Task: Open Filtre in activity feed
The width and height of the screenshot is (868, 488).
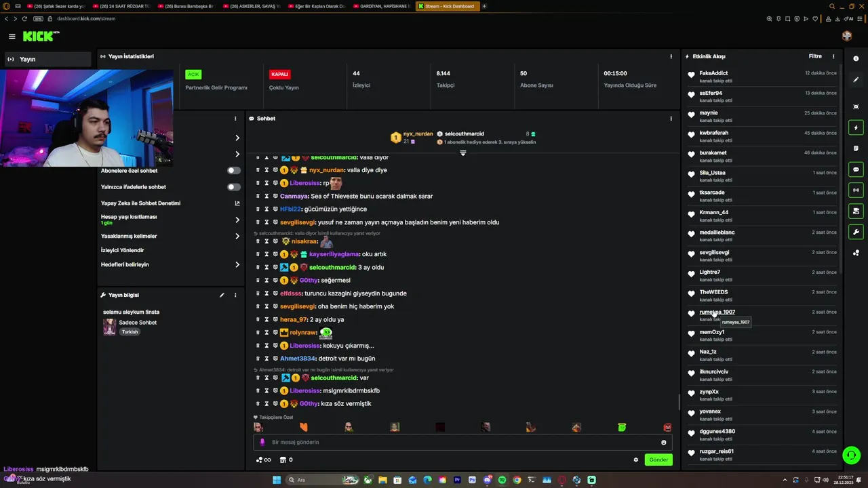Action: (815, 56)
